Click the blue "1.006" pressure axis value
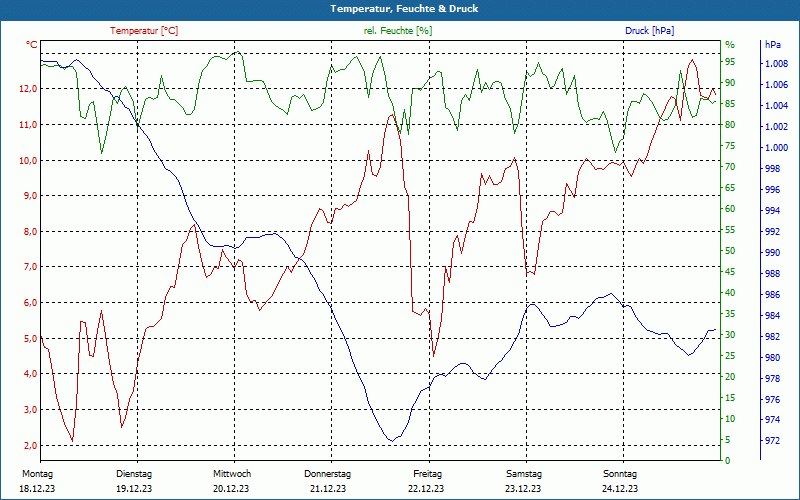 point(777,85)
